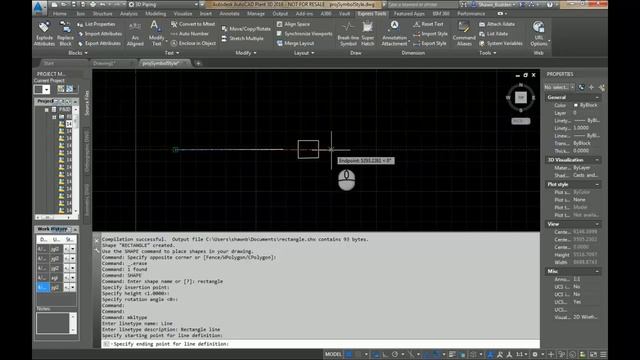The image size is (640, 360).
Task: Click Merge Layout
Action: coord(295,43)
